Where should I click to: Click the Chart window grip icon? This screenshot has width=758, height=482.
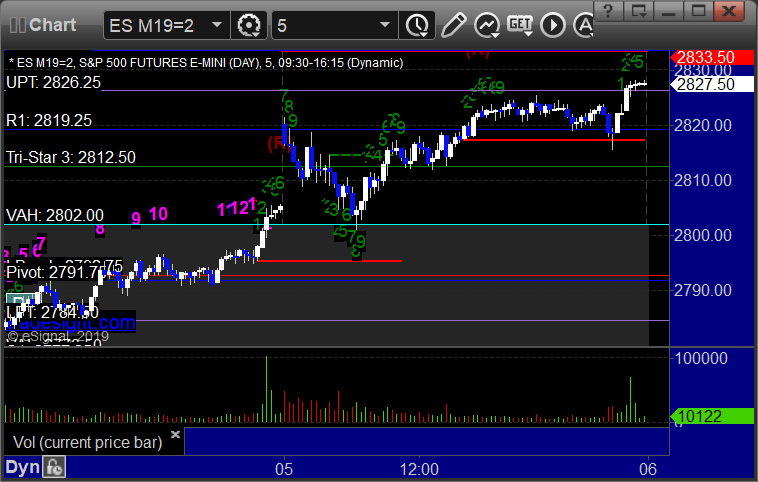(17, 25)
